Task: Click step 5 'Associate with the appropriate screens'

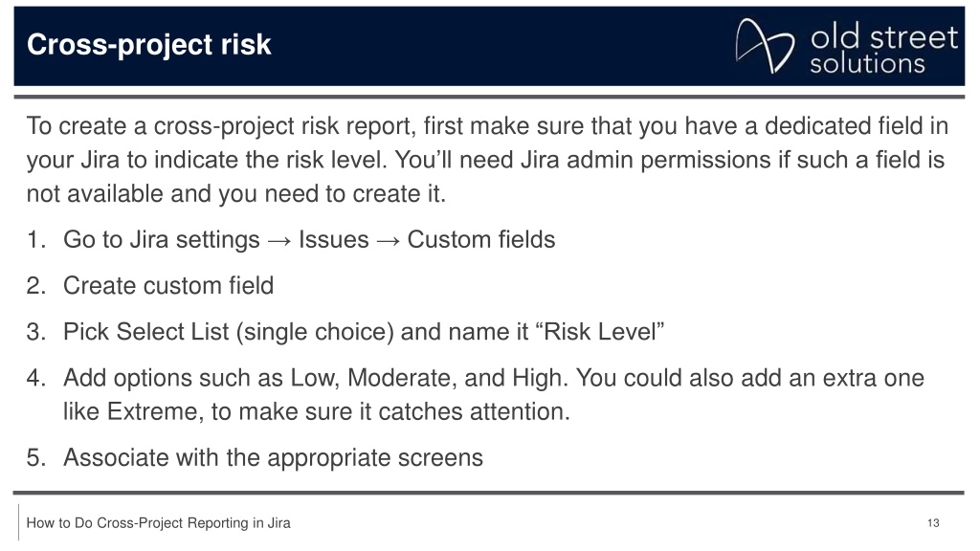Action: coord(273,458)
